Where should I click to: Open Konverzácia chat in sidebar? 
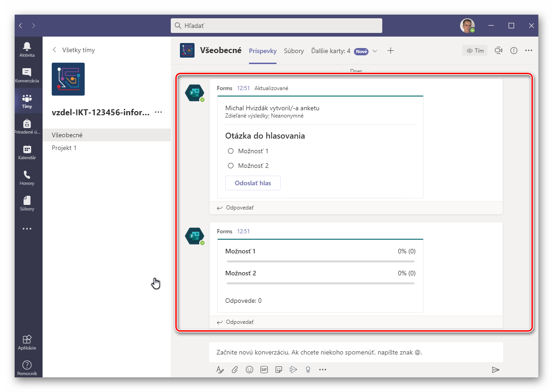point(27,75)
